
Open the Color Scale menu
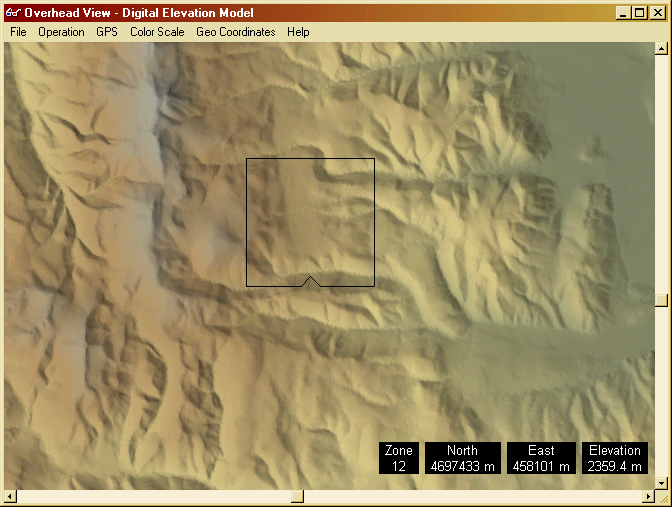coord(157,32)
